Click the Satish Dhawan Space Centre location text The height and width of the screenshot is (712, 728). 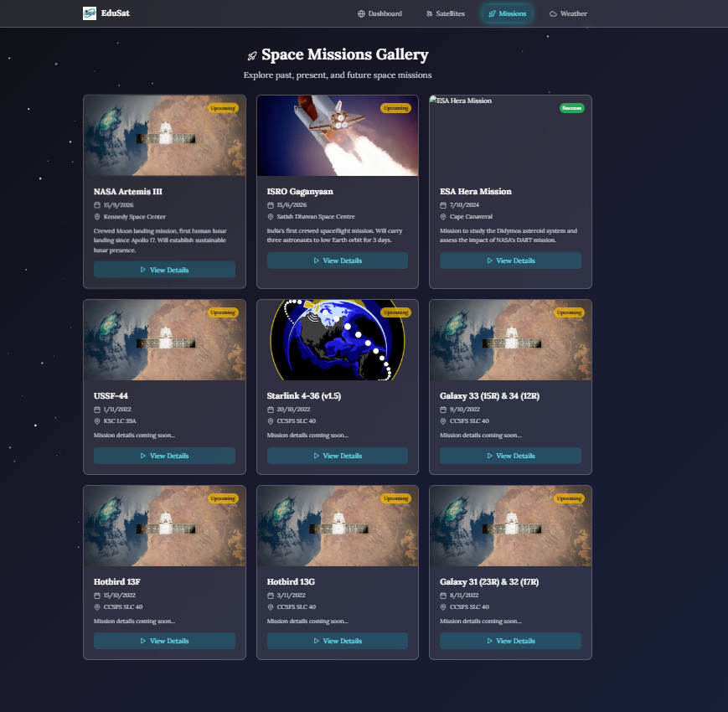(316, 217)
